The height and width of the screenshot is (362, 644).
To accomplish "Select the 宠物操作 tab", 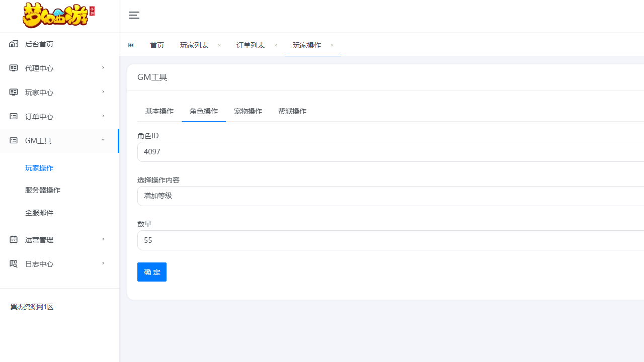I will (248, 111).
